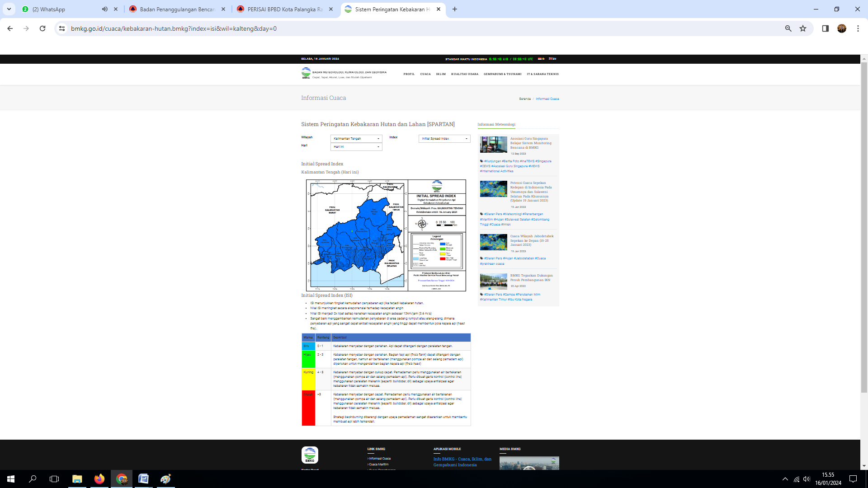Click the footer BMKG app logo
Viewport: 868px width, 488px height.
click(310, 455)
